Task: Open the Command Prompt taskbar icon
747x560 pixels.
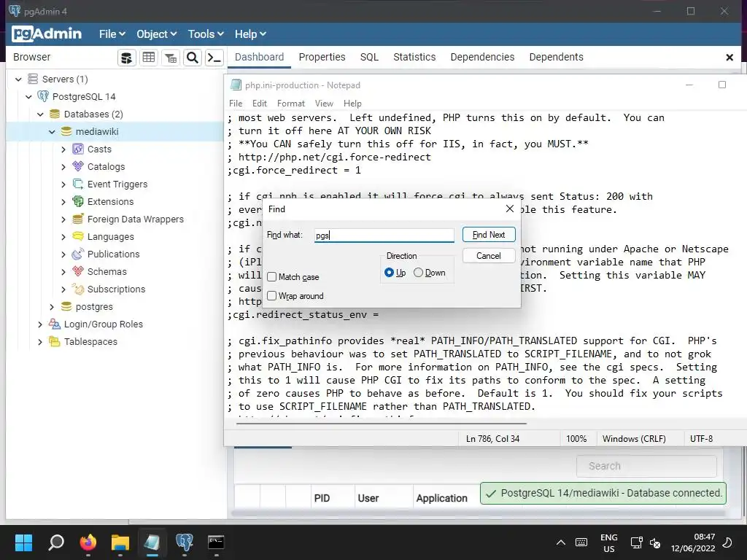Action: pyautogui.click(x=216, y=542)
